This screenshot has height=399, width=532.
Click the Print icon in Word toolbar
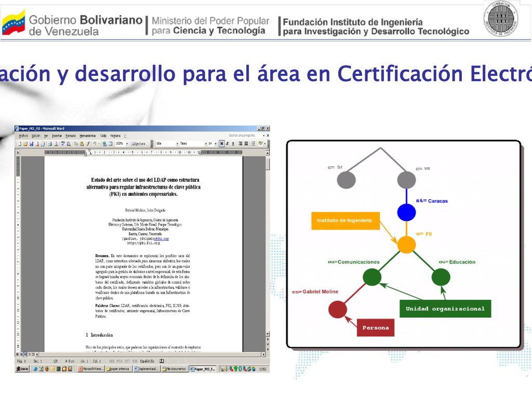tap(50, 144)
